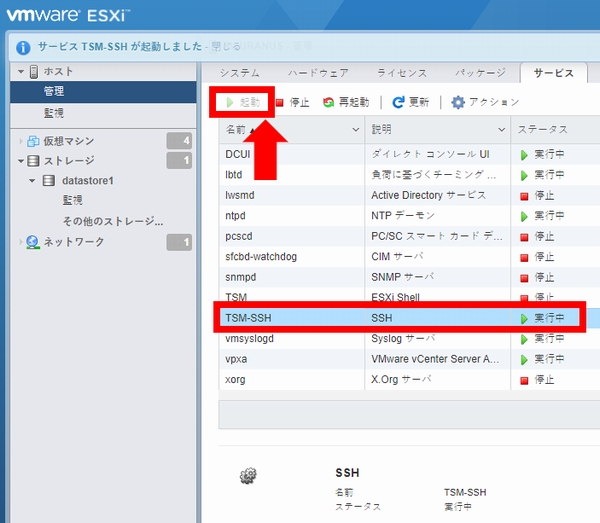Click the 起動 (start) service button

[x=243, y=102]
